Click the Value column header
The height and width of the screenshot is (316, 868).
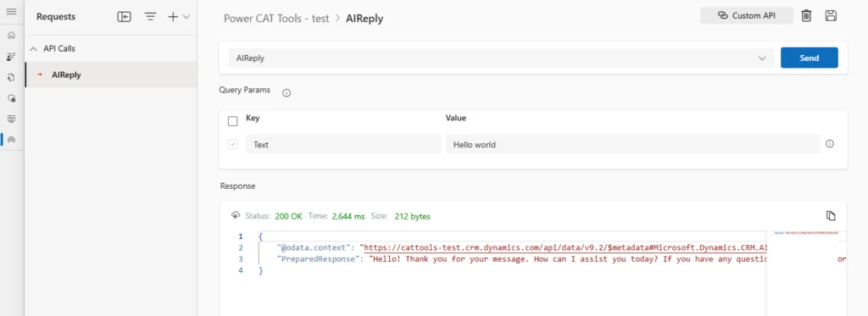click(x=455, y=118)
